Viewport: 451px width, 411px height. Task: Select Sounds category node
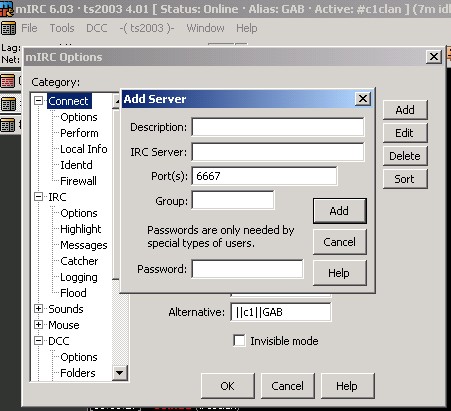point(66,309)
